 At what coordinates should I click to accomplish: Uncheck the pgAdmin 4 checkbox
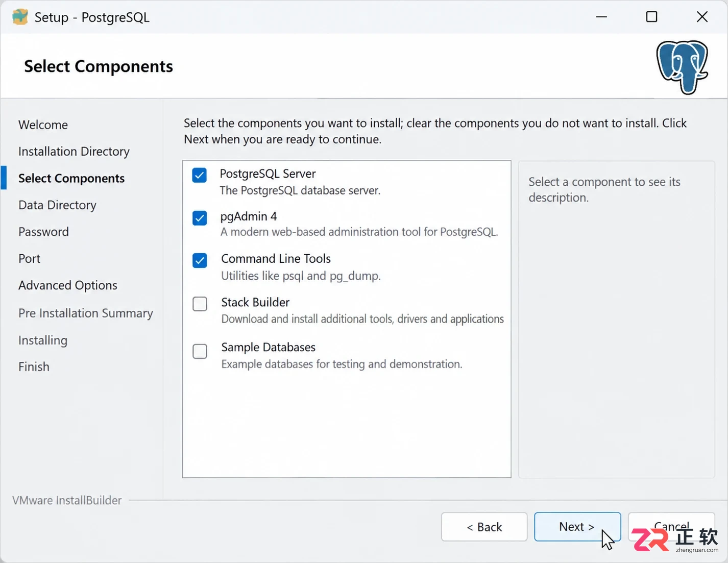200,218
